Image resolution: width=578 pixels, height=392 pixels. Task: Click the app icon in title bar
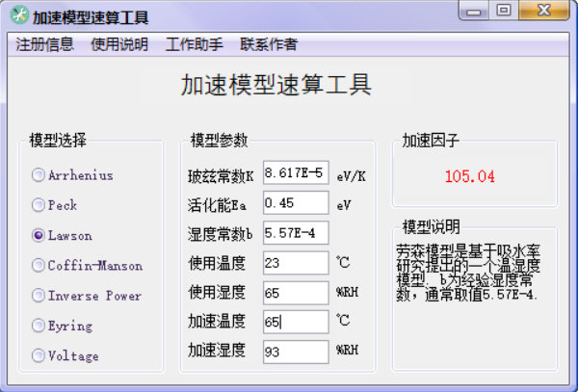tap(19, 15)
